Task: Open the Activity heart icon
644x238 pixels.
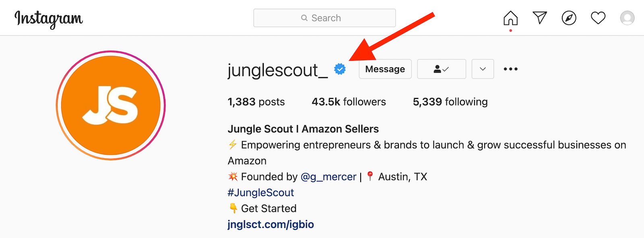Action: click(x=598, y=18)
